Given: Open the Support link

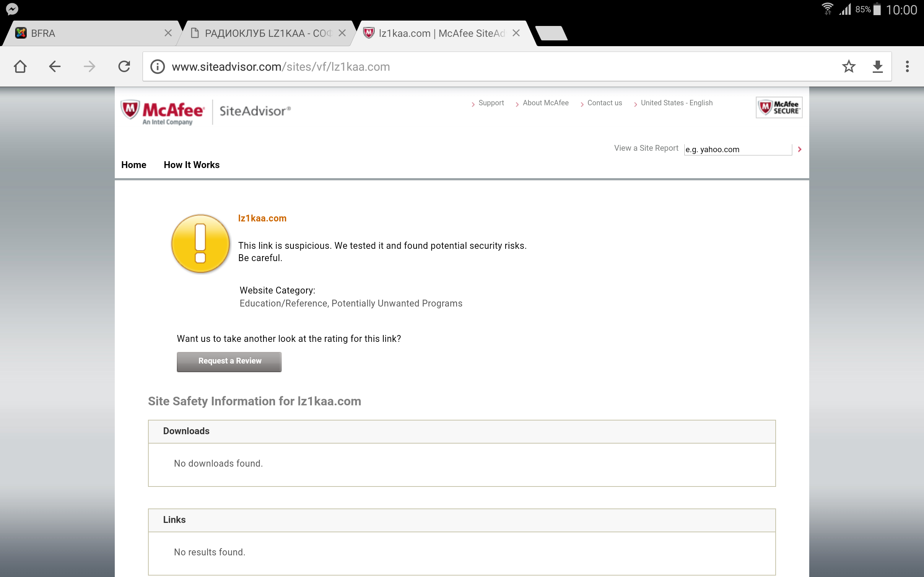Looking at the screenshot, I should (x=491, y=103).
